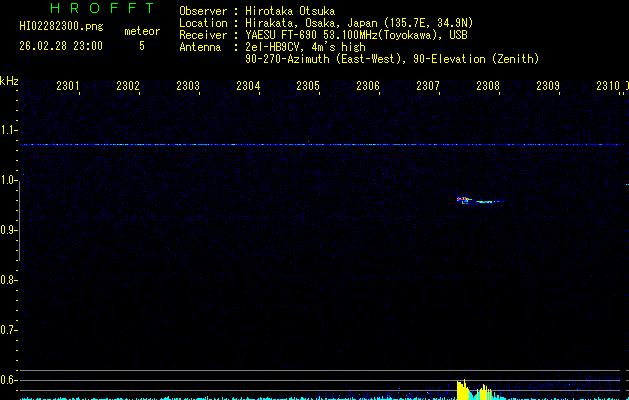Click the 1.0 kHz frequency label

9,180
